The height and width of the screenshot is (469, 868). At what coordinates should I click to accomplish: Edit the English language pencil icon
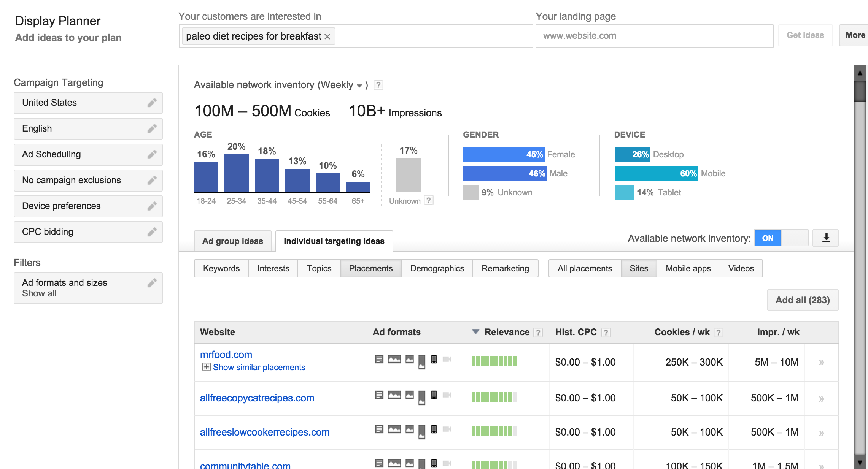(x=152, y=128)
